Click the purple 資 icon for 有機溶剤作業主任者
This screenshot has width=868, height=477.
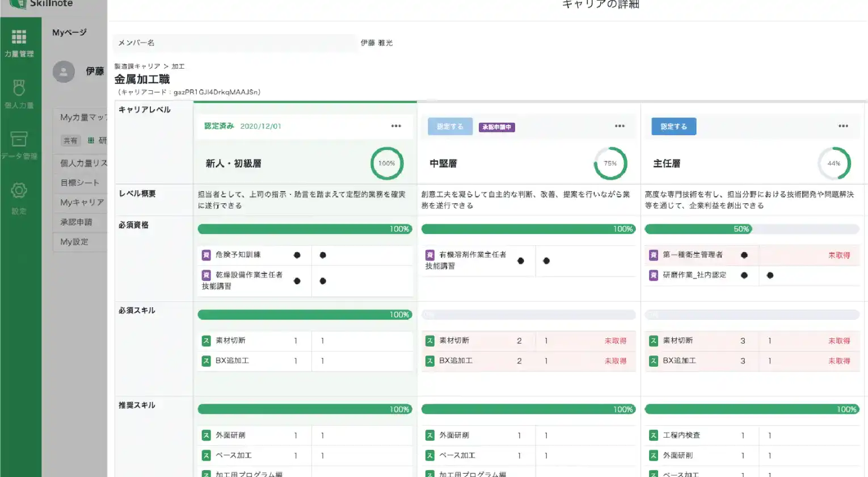click(x=430, y=255)
